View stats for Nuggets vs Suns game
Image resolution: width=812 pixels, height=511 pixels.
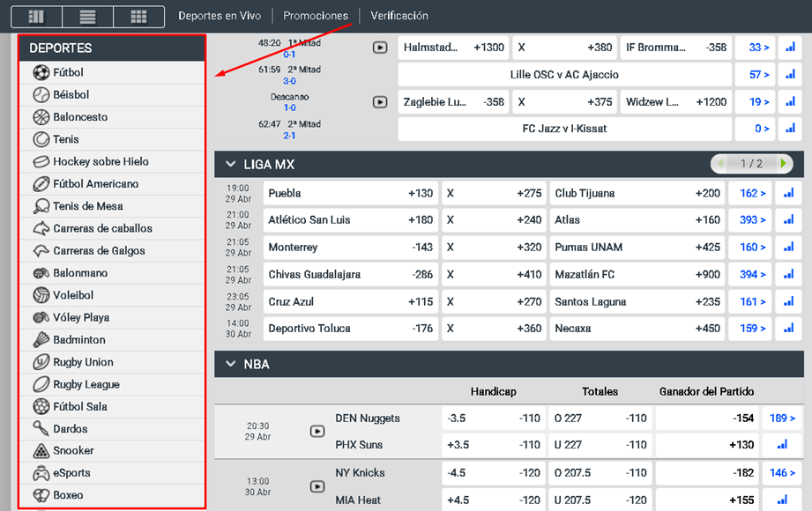pos(782,445)
